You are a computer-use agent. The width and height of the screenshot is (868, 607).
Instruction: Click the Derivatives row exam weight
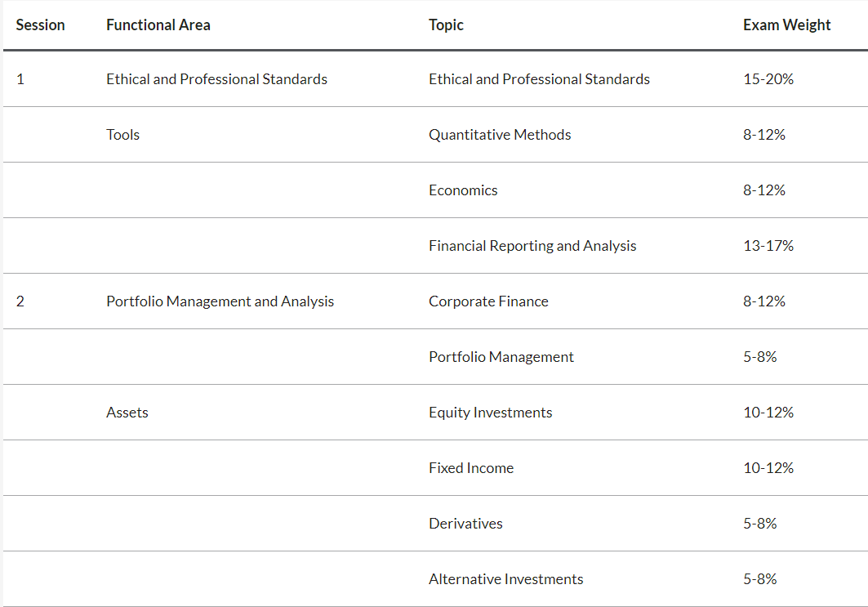[759, 524]
